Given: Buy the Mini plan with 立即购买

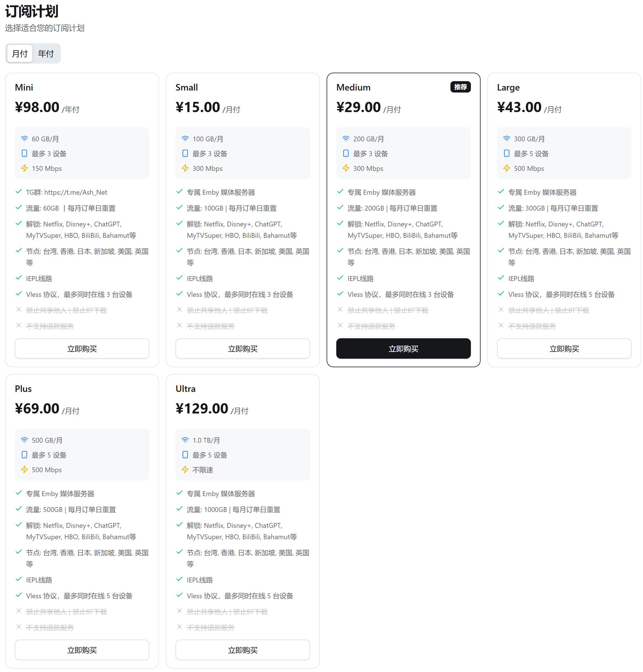Looking at the screenshot, I should 82,349.
